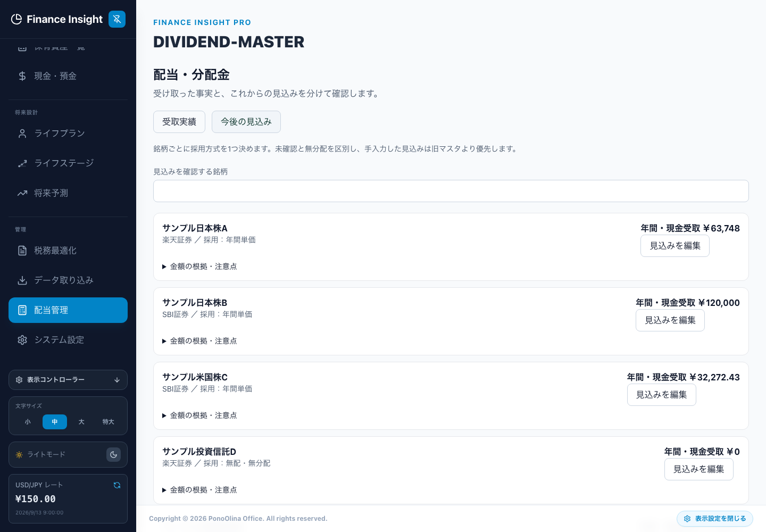Expand 金額の根拠・注意点 for サンプル米国株C

point(199,415)
